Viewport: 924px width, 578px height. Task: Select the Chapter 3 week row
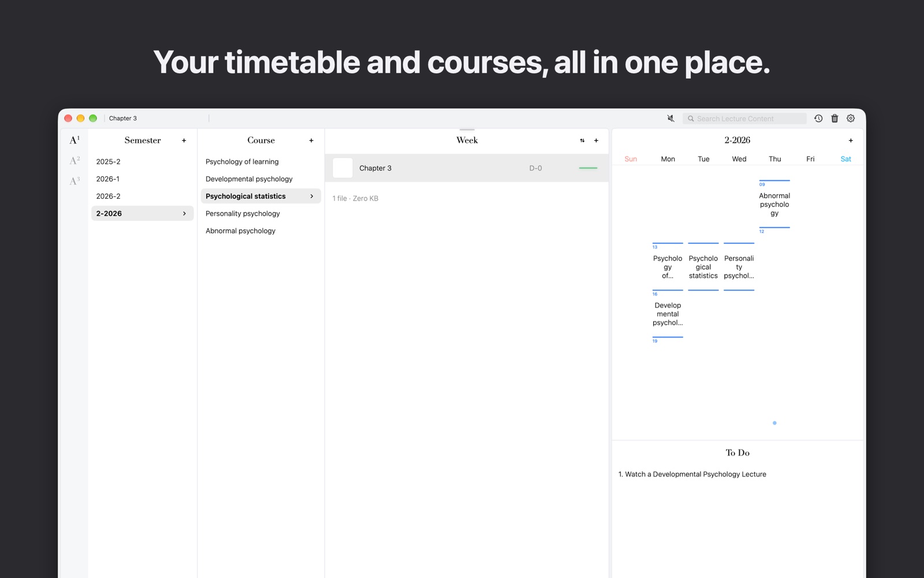(467, 168)
